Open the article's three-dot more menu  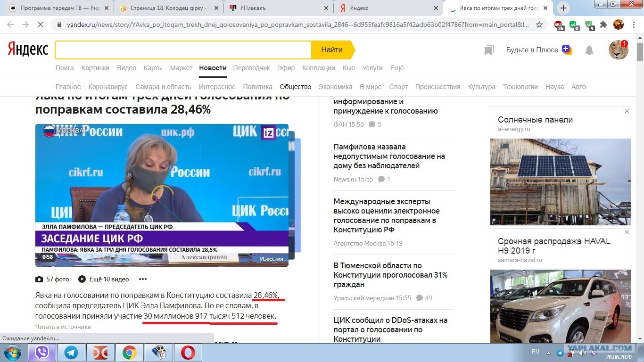click(143, 279)
